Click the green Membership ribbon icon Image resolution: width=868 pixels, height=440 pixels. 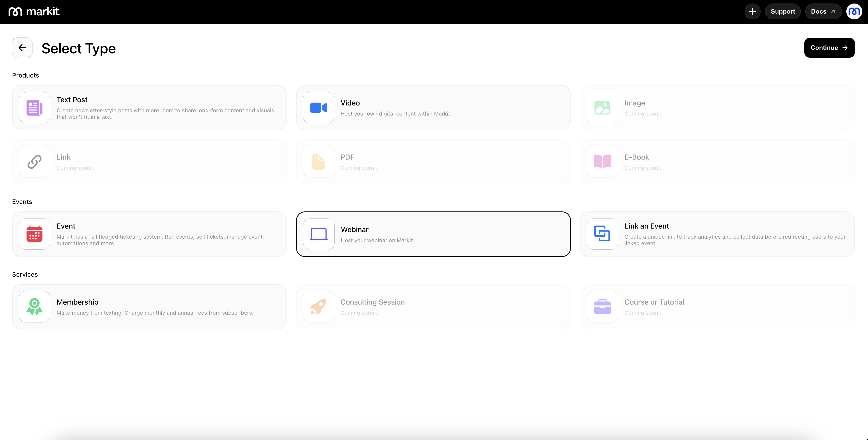pos(34,307)
